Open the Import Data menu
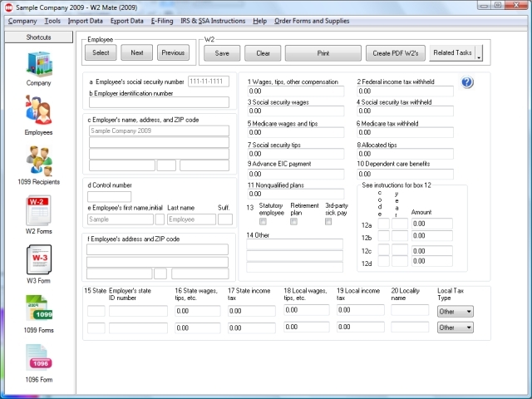The width and height of the screenshot is (532, 399). [87, 20]
